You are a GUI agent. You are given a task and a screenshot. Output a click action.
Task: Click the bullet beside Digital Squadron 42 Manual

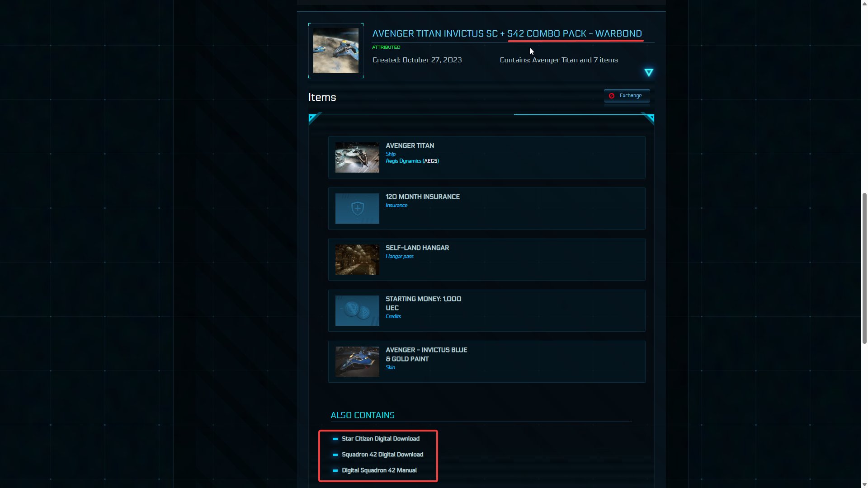[335, 470]
